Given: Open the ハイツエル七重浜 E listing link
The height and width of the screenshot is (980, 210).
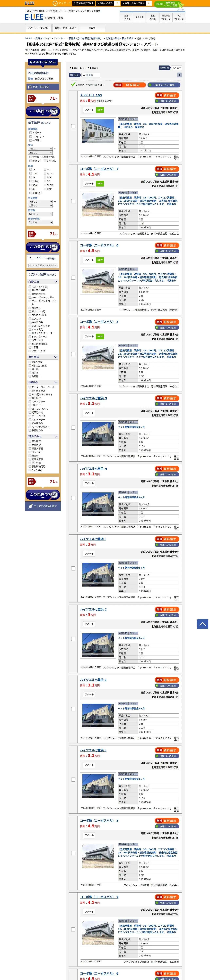Looking at the screenshot, I should 93,680.
